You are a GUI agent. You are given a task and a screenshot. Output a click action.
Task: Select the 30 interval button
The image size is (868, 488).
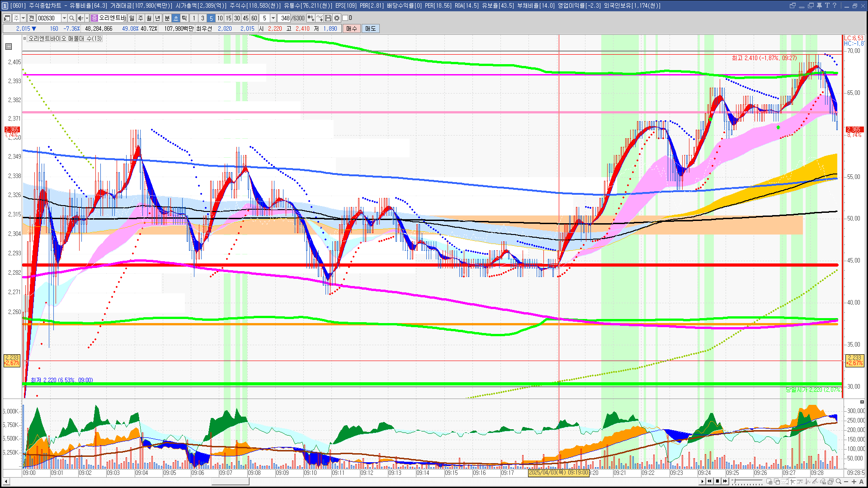tap(237, 18)
